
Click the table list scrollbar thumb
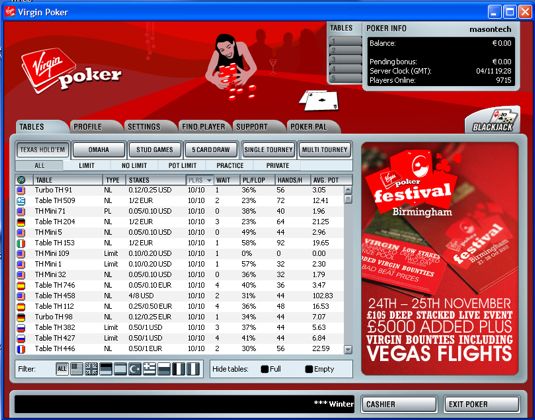(348, 199)
